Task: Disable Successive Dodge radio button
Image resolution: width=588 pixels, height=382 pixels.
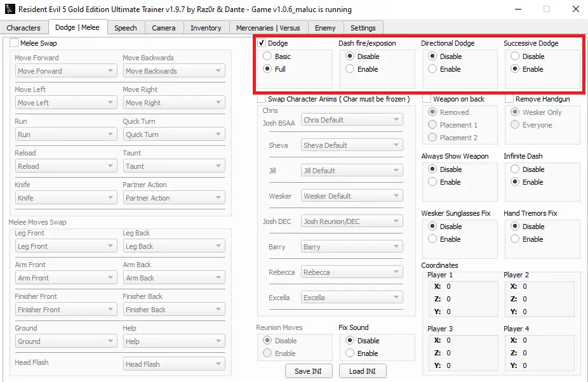Action: pyautogui.click(x=515, y=56)
